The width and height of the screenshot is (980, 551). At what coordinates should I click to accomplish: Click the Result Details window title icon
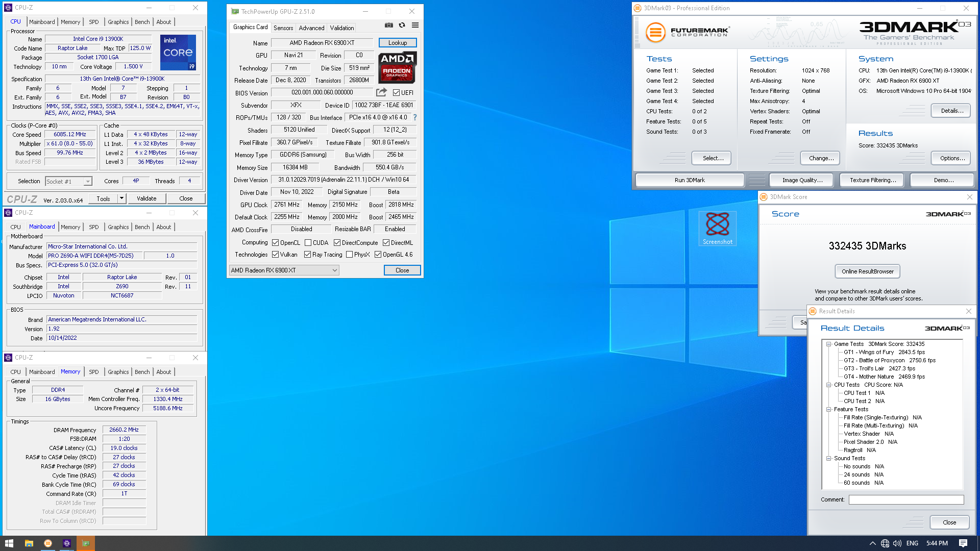click(x=813, y=311)
